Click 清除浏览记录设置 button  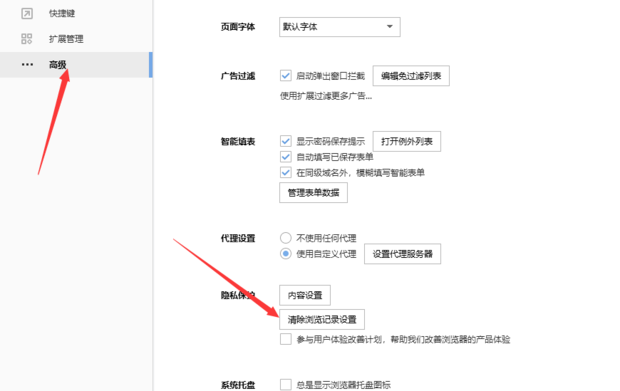(x=322, y=319)
